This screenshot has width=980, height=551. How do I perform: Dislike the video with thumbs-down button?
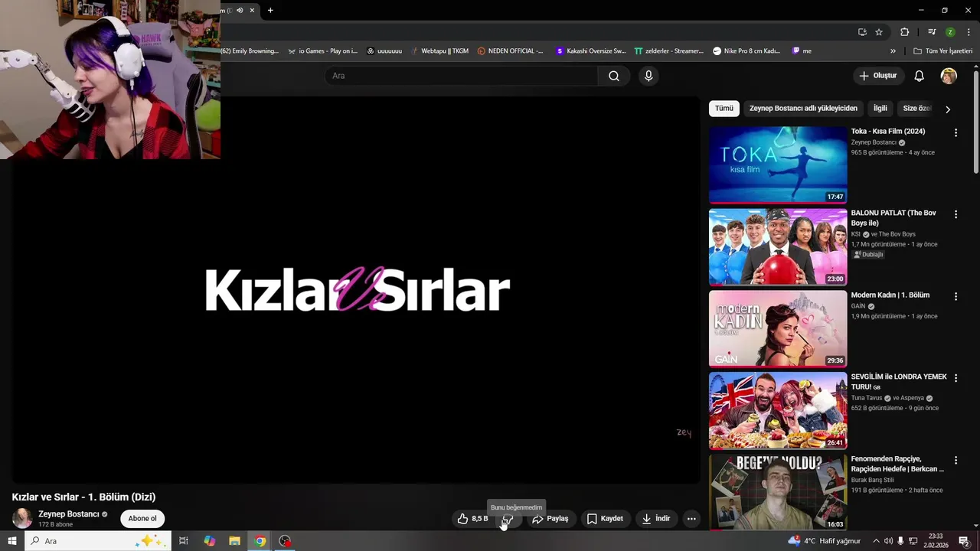(508, 519)
